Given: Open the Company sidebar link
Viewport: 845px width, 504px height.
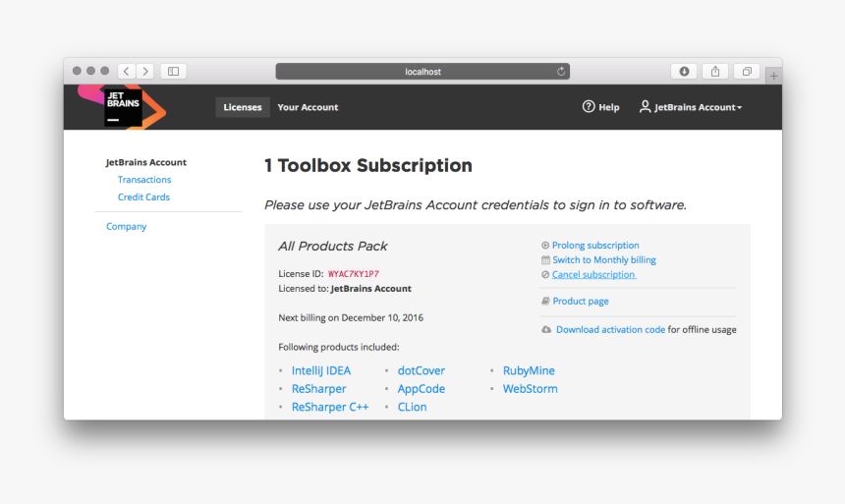Looking at the screenshot, I should point(126,226).
